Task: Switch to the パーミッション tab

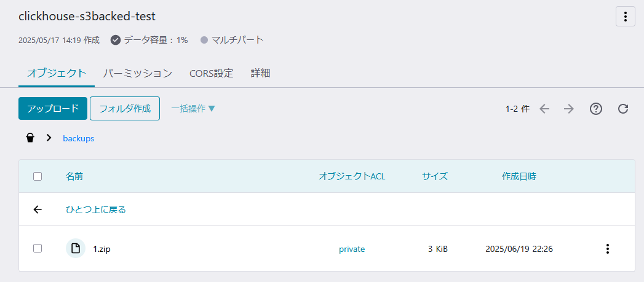Action: [x=138, y=74]
